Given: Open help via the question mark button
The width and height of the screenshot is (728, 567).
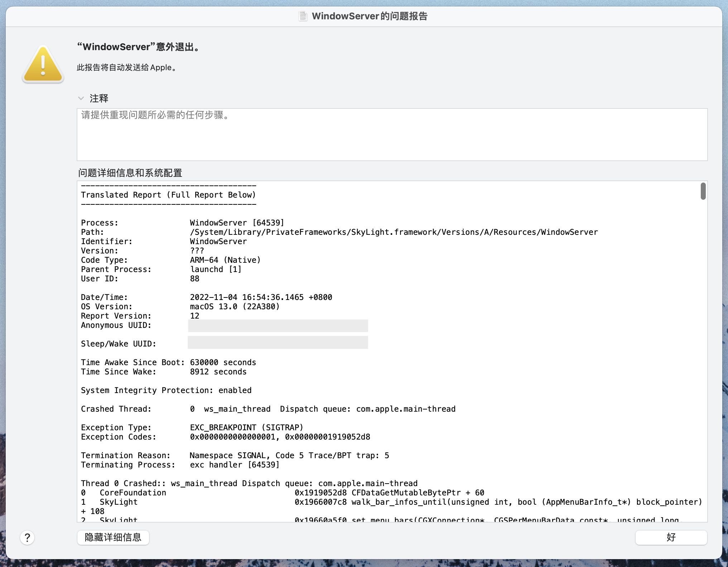Looking at the screenshot, I should pyautogui.click(x=27, y=537).
